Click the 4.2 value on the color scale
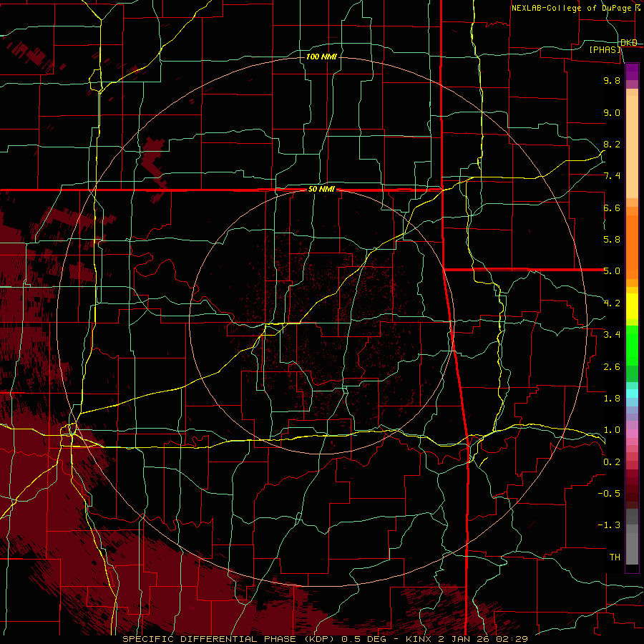 pos(612,303)
